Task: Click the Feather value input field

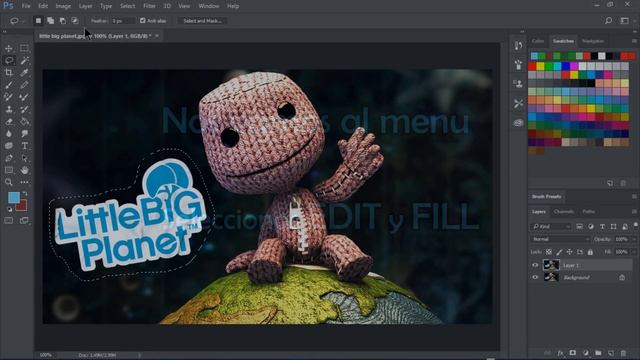Action: (123, 20)
